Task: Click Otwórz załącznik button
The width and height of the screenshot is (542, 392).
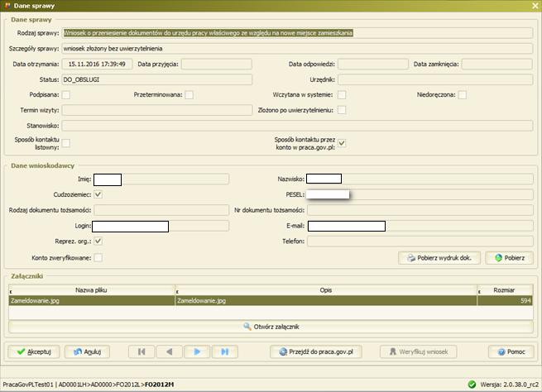Action: [271, 327]
